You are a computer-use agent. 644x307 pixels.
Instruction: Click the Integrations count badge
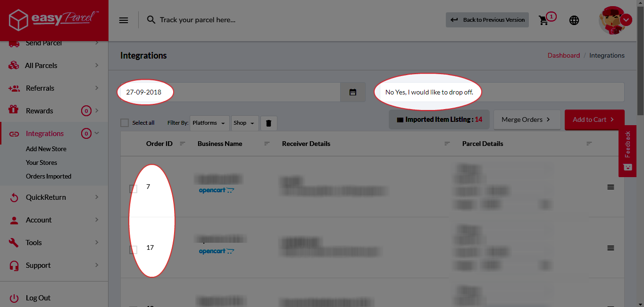[86, 134]
